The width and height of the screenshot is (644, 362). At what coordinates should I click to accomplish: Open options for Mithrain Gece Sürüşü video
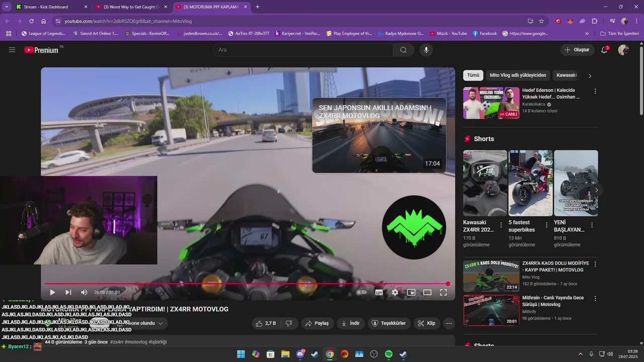[595, 299]
